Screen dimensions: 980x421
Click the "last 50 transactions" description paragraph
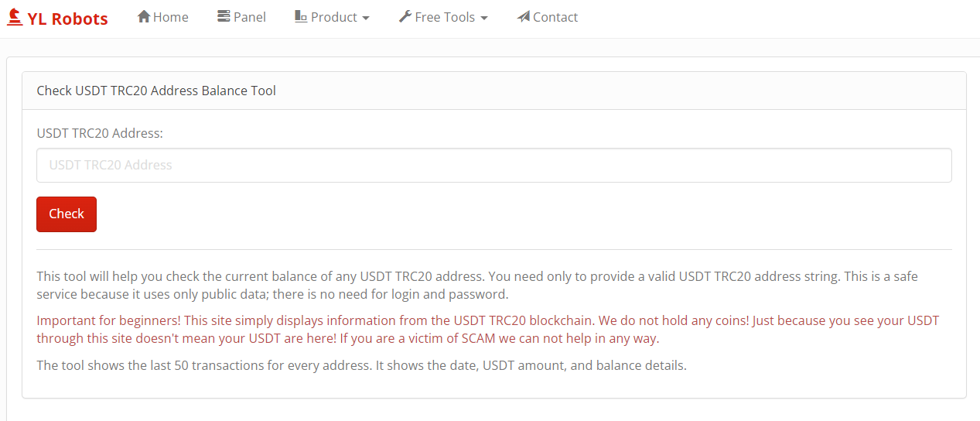(x=361, y=365)
